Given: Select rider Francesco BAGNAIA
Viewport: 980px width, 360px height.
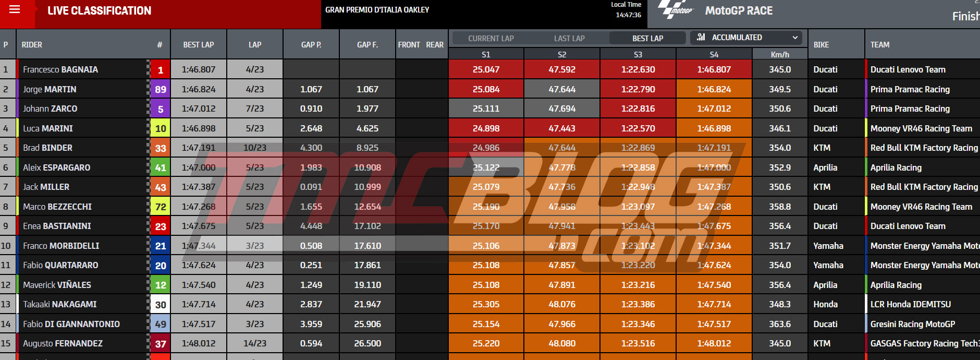Looking at the screenshot, I should [x=60, y=69].
